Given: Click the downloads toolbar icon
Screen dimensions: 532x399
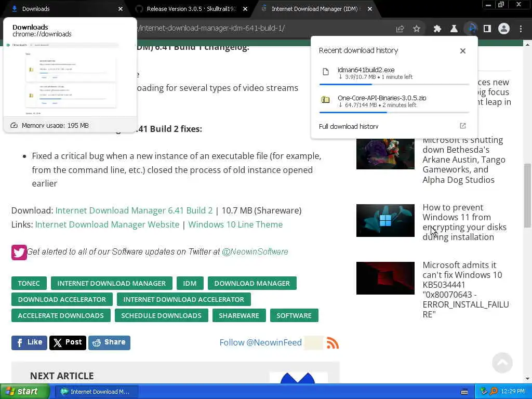Looking at the screenshot, I should (x=471, y=29).
